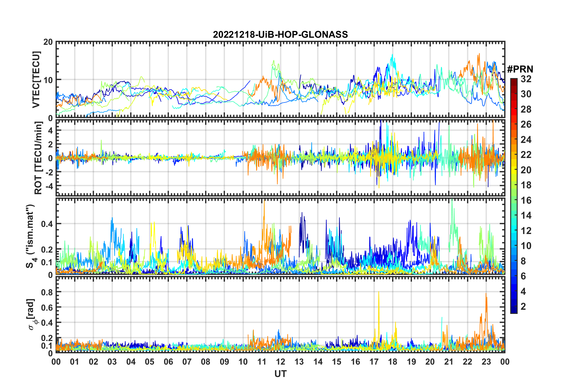Click S4 axis tick label 0.4
This screenshot has height=392, width=561.
pos(47,224)
